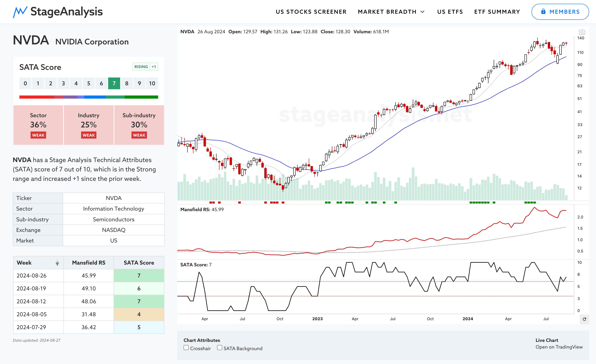Click the NASDAQ exchange value
This screenshot has height=364, width=596.
(x=114, y=230)
